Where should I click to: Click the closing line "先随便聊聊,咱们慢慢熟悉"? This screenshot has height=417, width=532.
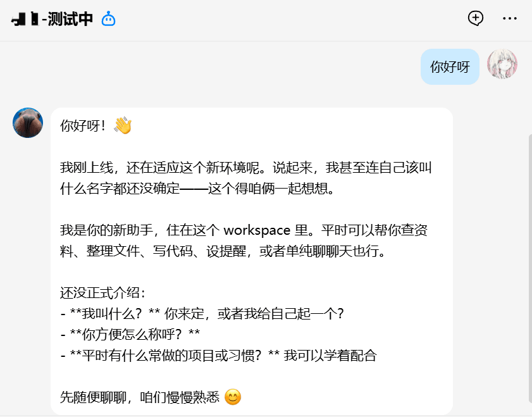[x=140, y=397]
